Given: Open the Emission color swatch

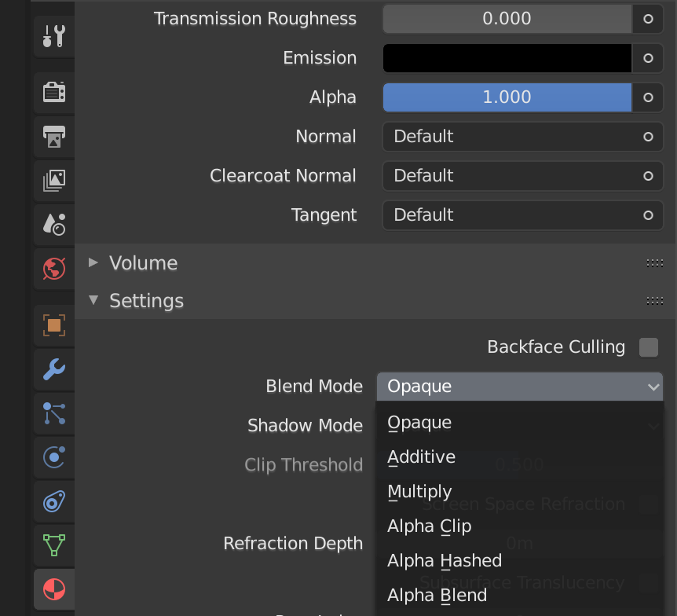Looking at the screenshot, I should [x=507, y=58].
